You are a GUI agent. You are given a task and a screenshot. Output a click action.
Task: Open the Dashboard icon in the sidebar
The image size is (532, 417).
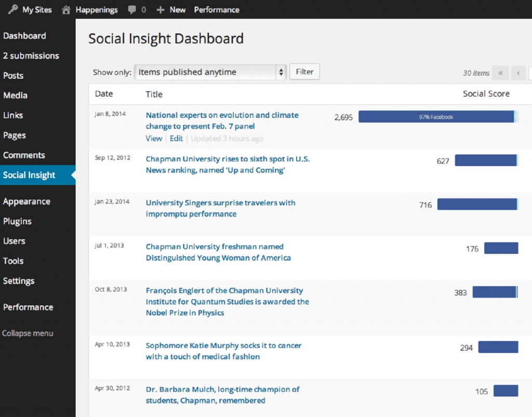point(24,36)
